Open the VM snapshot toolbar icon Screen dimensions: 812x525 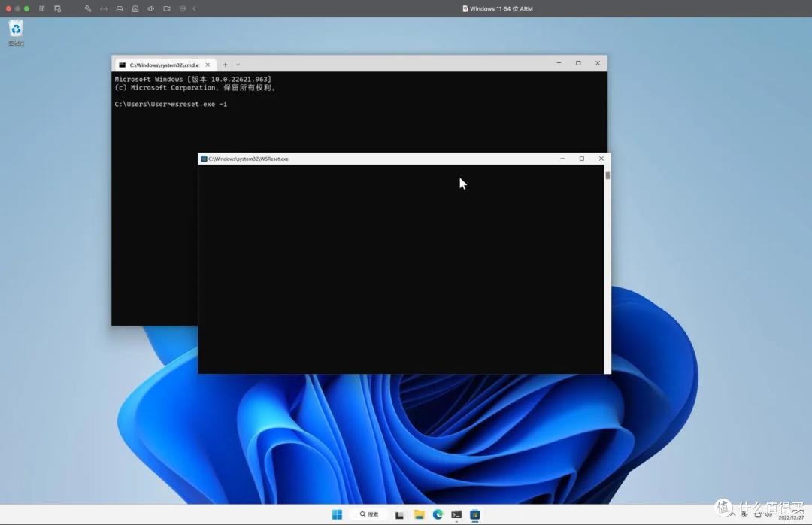coord(57,8)
